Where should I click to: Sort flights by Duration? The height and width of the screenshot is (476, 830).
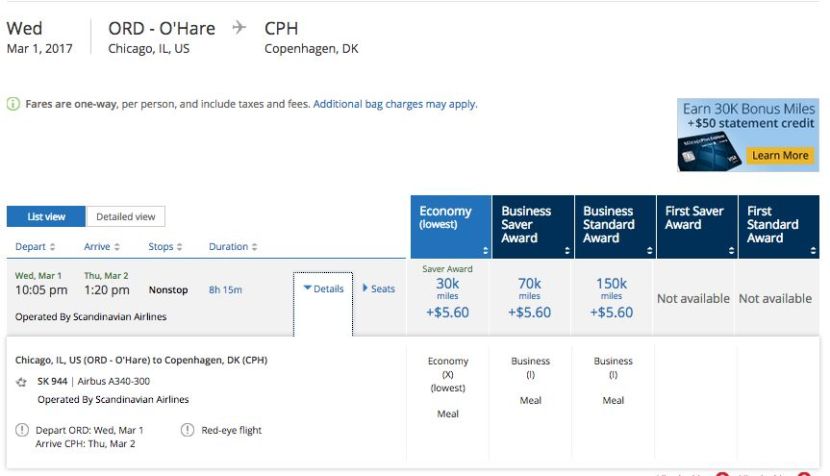coord(233,247)
